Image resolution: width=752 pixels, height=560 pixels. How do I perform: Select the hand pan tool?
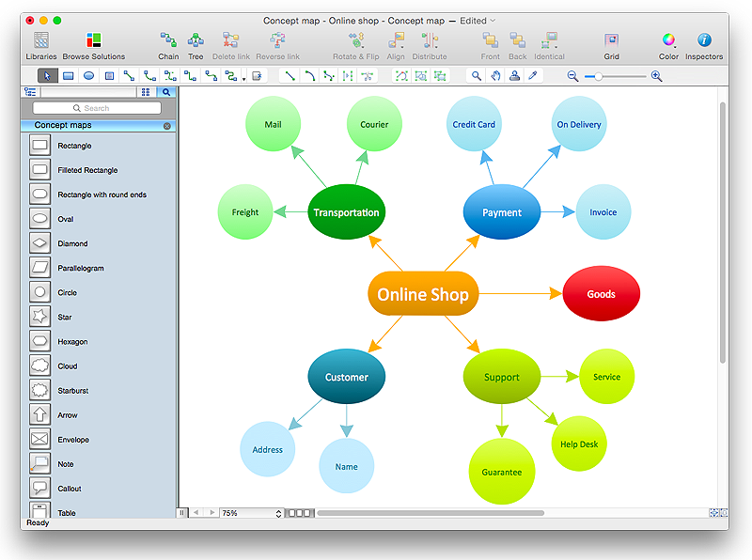click(495, 76)
